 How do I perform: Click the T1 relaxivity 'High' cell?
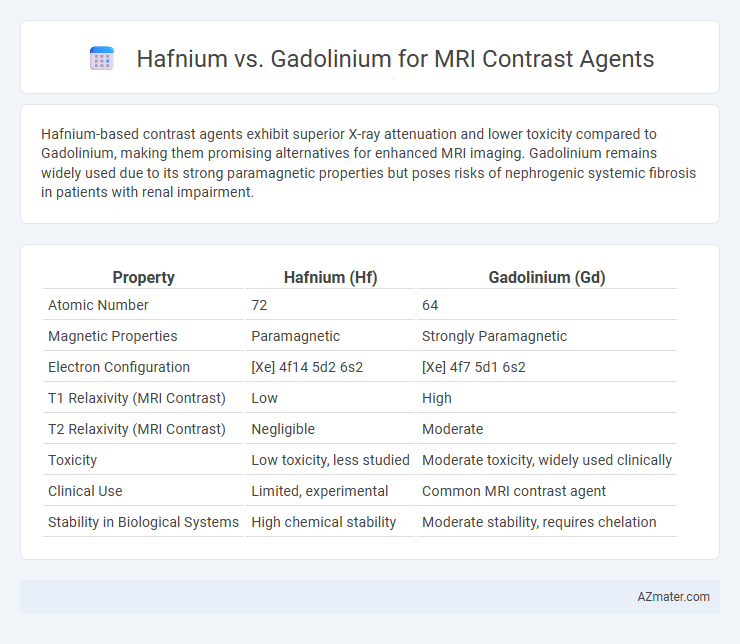click(437, 398)
